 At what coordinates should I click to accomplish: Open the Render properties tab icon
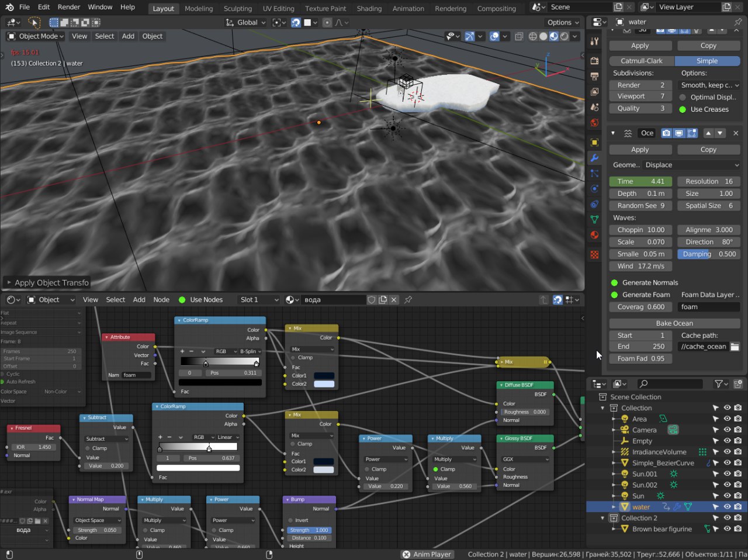coord(594,61)
